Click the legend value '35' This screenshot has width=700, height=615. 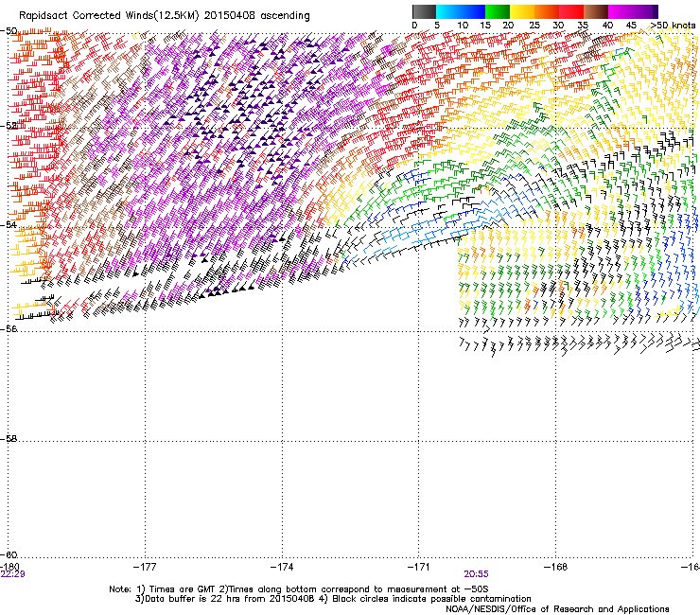(x=583, y=26)
